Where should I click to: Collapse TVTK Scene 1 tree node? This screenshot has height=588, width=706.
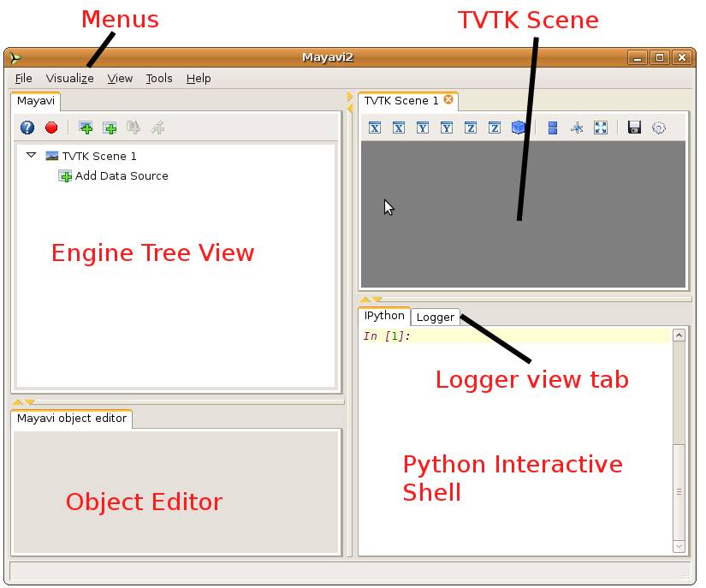point(31,155)
